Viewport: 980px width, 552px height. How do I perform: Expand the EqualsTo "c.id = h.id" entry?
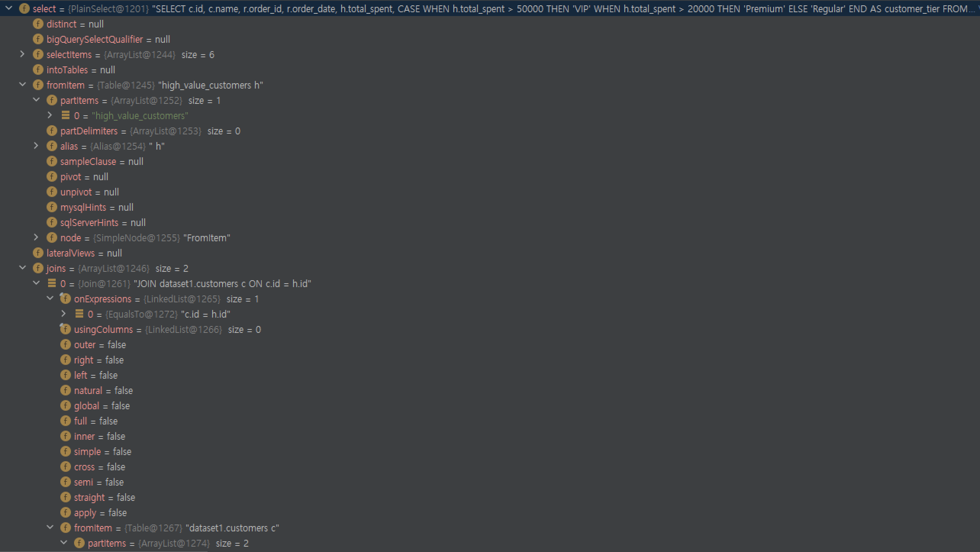click(64, 314)
